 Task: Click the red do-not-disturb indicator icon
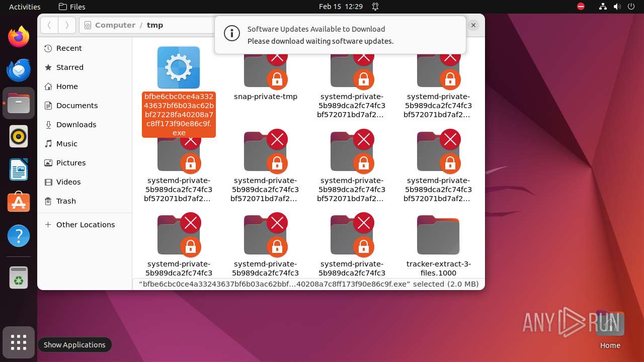pyautogui.click(x=581, y=7)
